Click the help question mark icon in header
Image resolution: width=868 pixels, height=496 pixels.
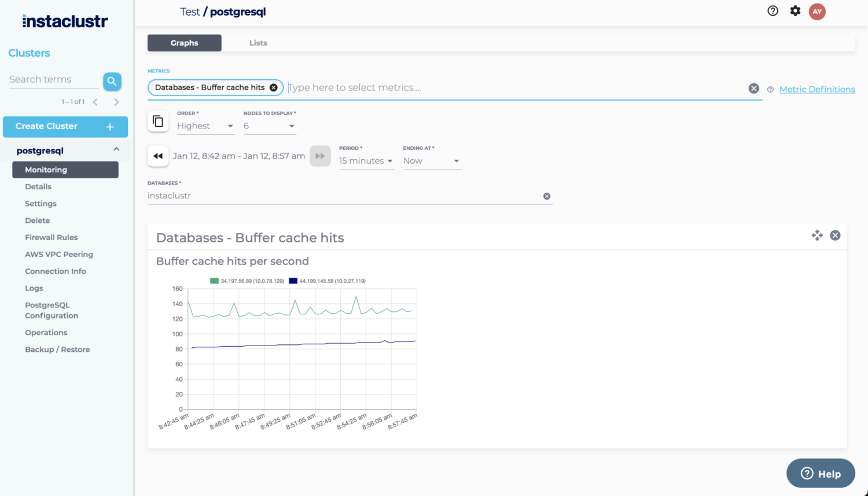[x=773, y=10]
